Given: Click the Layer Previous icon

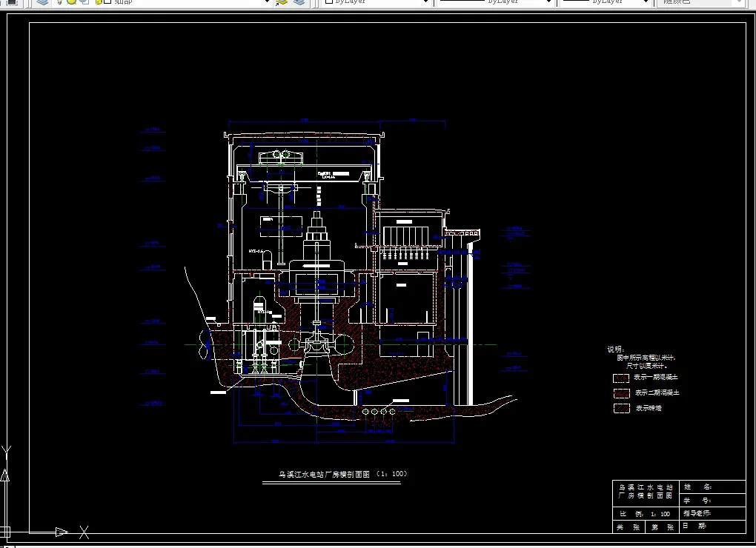Looking at the screenshot, I should pyautogui.click(x=299, y=2).
